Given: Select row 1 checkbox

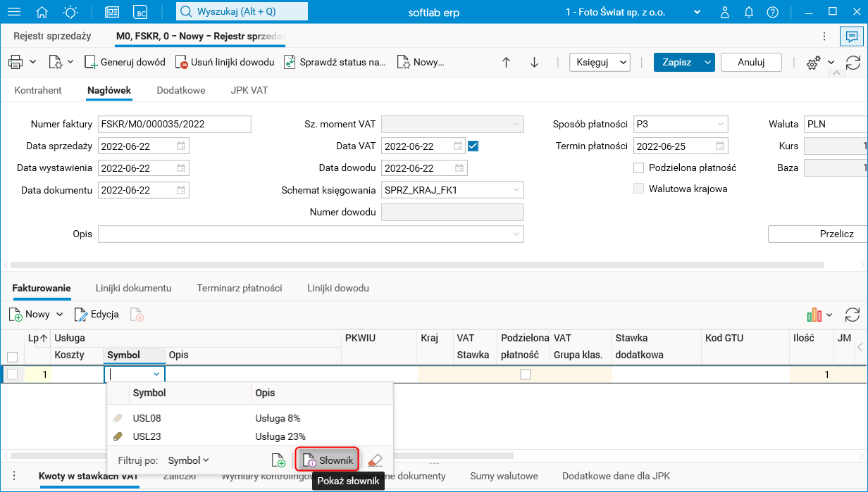Looking at the screenshot, I should tap(12, 374).
